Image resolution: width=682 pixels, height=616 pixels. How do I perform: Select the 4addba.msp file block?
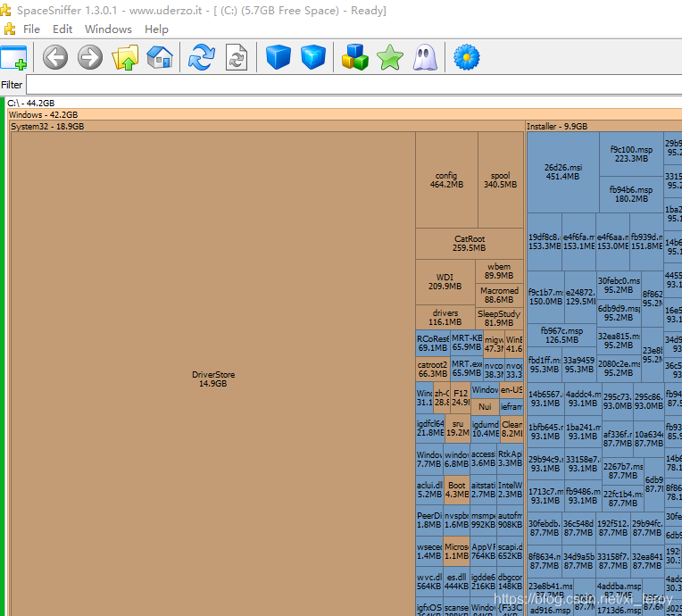(619, 590)
